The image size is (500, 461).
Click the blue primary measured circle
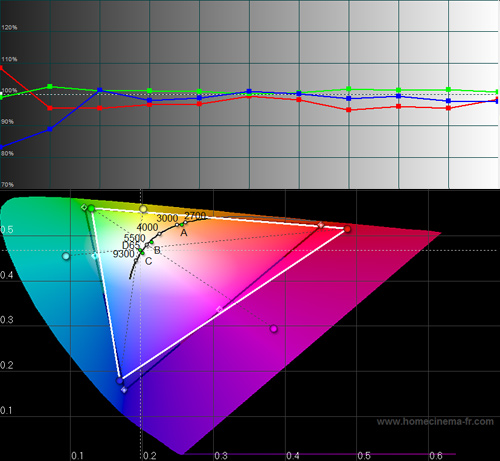point(119,380)
